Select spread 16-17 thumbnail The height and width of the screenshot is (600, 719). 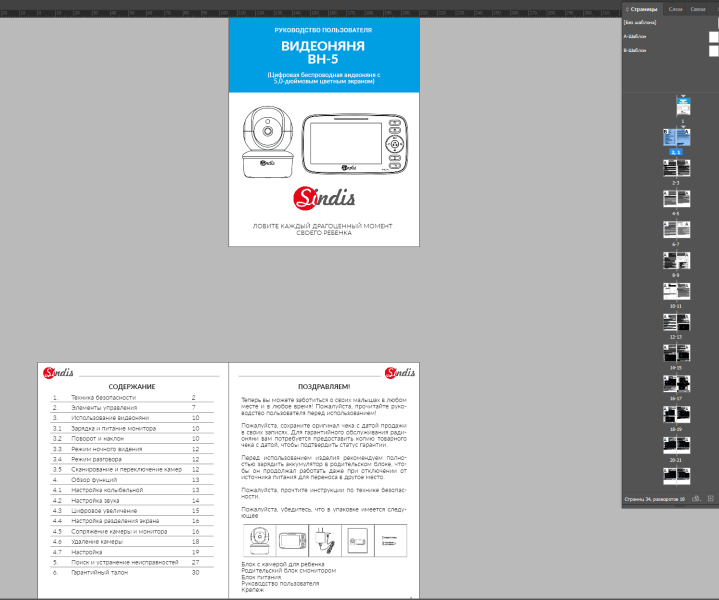[676, 384]
